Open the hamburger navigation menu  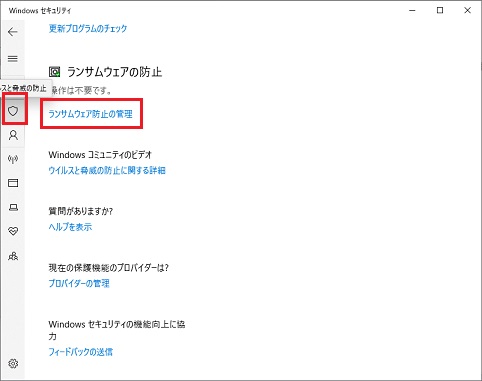[13, 59]
